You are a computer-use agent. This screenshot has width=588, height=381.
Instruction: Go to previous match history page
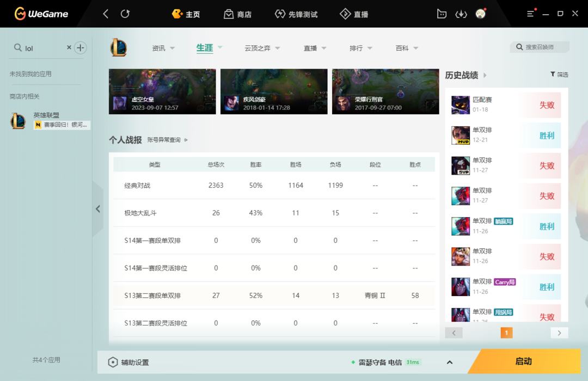point(454,333)
